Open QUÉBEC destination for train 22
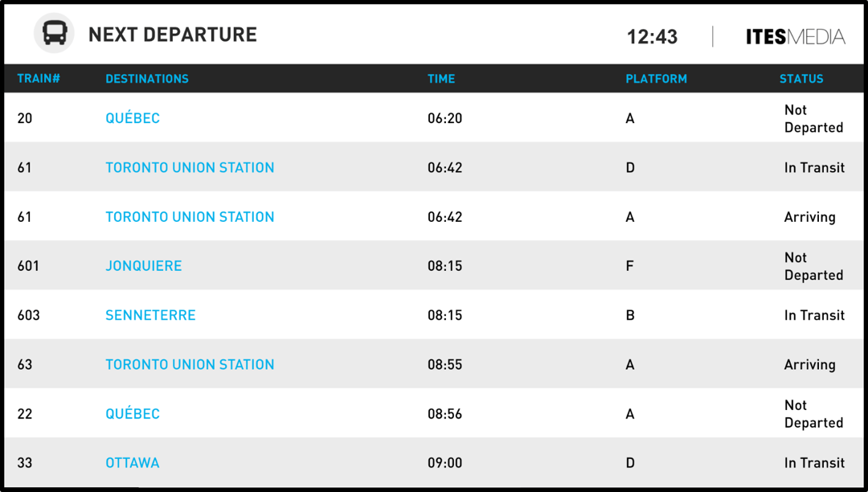 (133, 414)
